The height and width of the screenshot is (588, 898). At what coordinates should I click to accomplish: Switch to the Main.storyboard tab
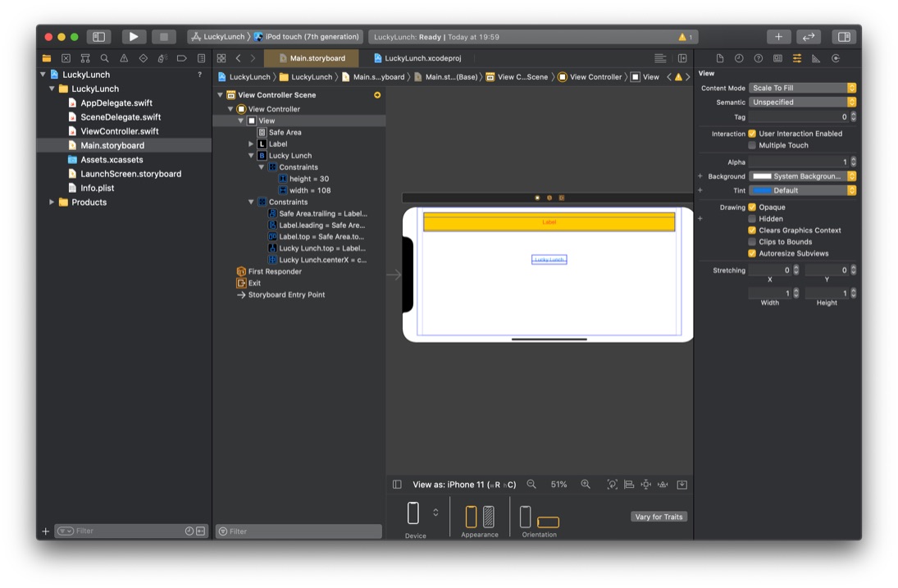point(312,58)
